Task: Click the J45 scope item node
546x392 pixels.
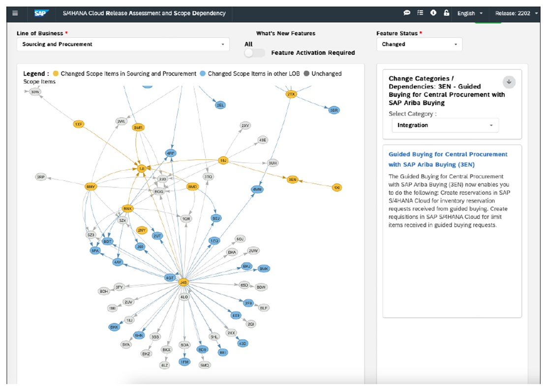Action: coord(184,282)
